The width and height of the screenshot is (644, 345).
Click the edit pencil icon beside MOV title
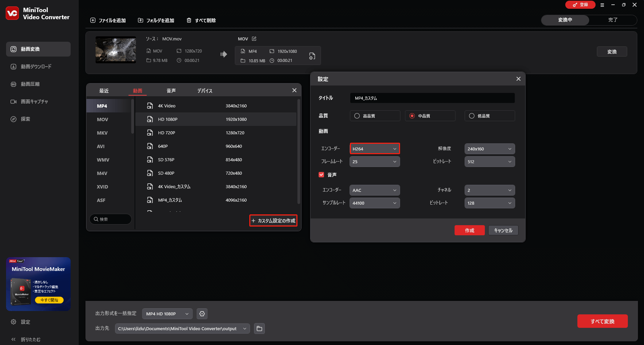[x=254, y=39]
